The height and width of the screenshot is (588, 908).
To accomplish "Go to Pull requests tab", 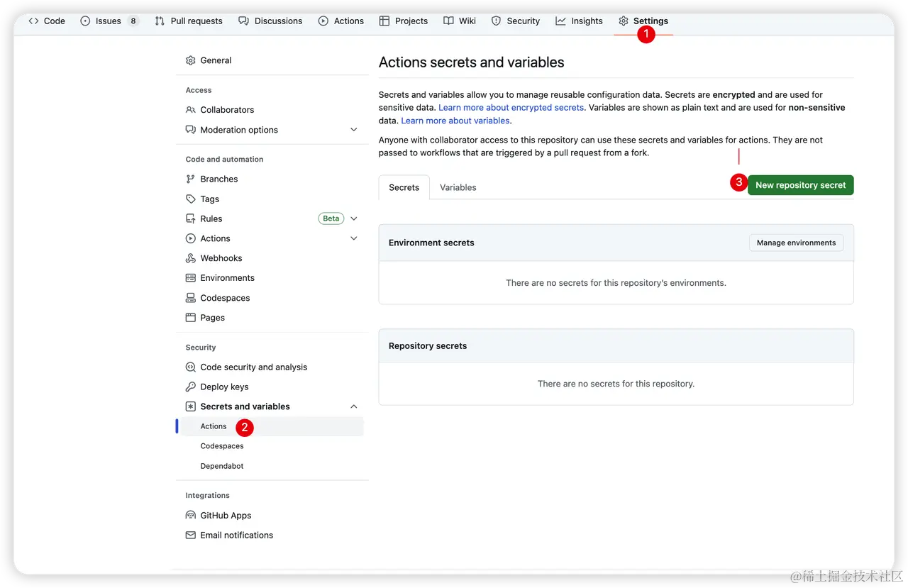I will (x=189, y=21).
